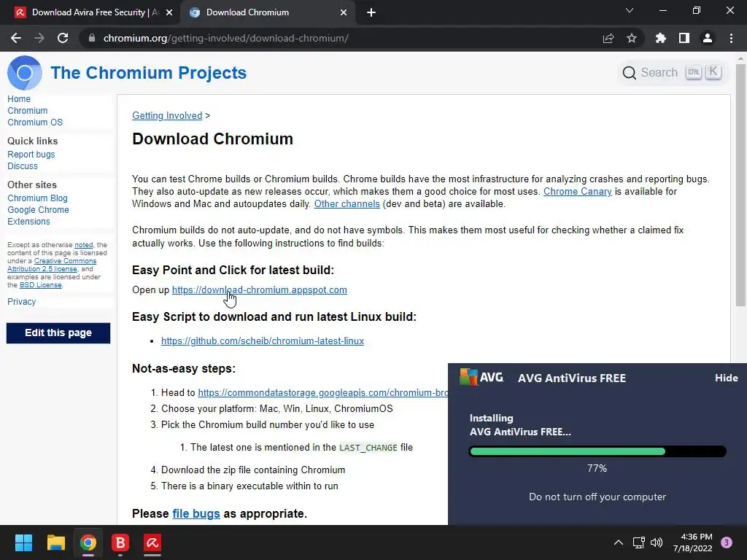Click the network tray icon

[638, 542]
